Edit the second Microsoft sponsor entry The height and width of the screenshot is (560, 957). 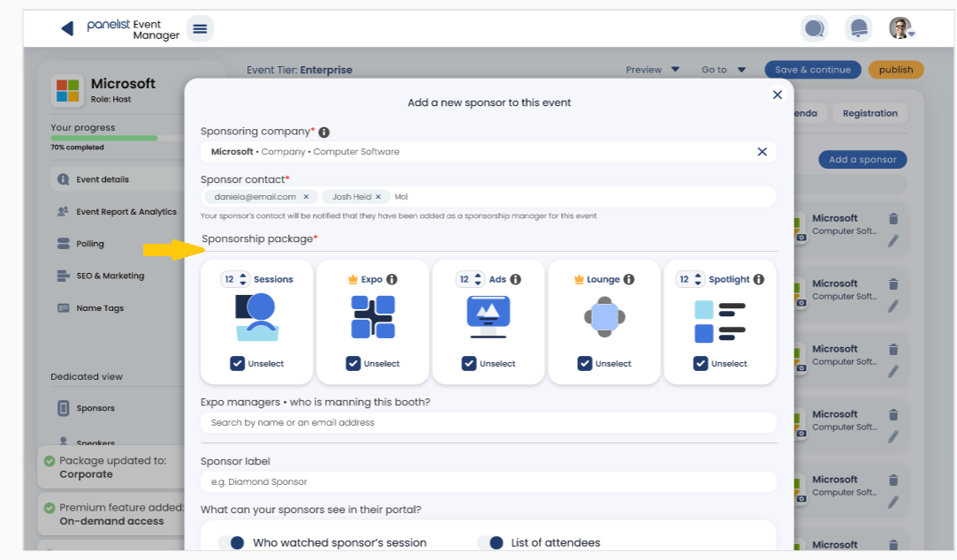(892, 306)
